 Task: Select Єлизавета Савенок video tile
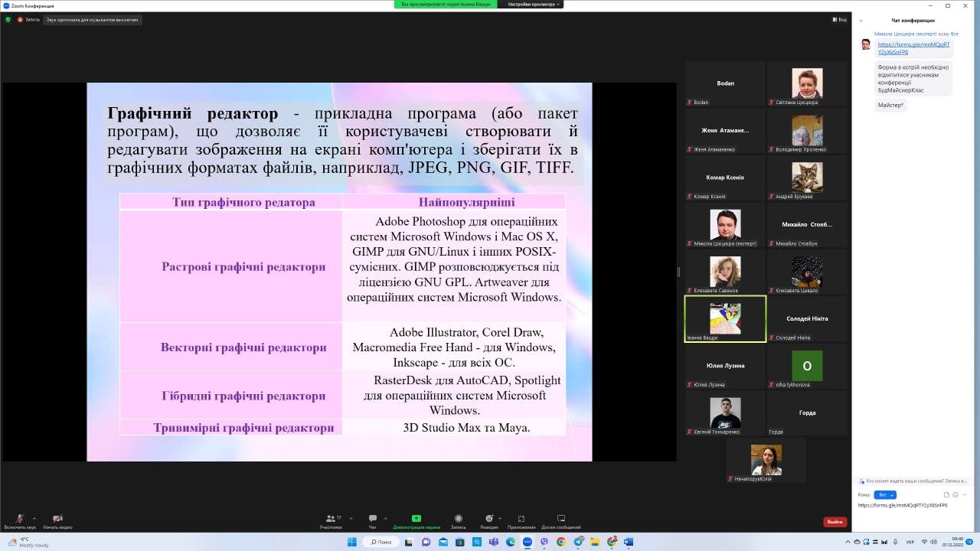[725, 272]
